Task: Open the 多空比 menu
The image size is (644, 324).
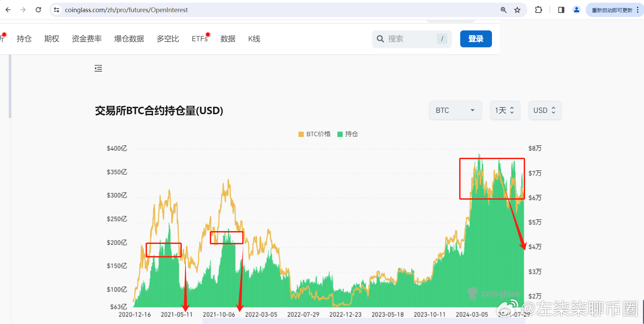Action: [168, 39]
